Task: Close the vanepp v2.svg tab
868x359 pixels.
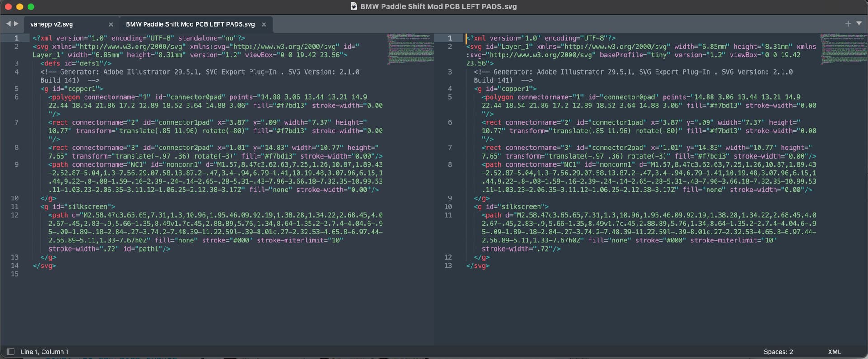Action: (x=111, y=24)
